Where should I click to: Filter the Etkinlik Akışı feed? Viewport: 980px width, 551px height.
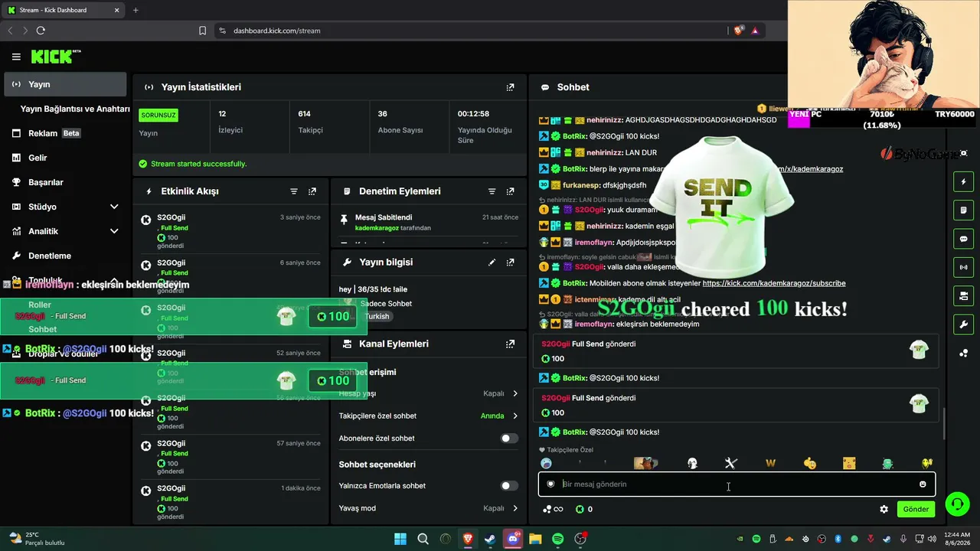[294, 191]
